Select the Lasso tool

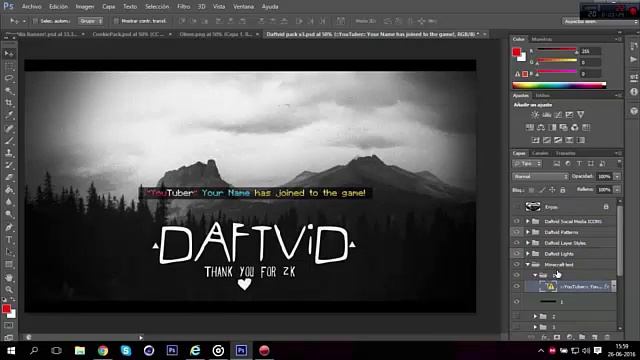click(x=9, y=78)
